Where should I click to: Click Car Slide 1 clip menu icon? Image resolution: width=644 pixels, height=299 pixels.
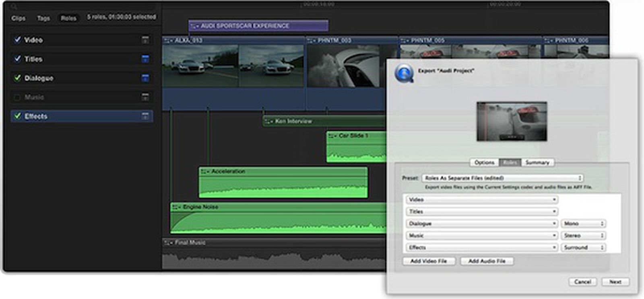click(332, 136)
